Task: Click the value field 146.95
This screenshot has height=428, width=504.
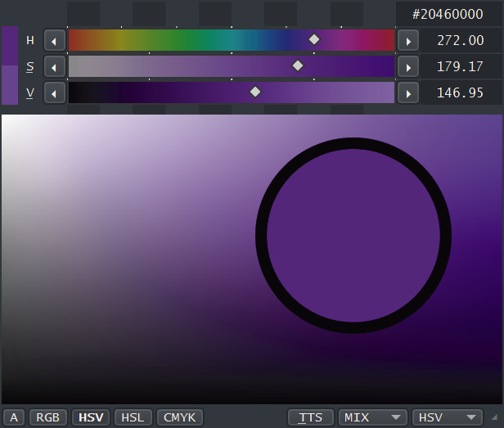Action: [461, 93]
